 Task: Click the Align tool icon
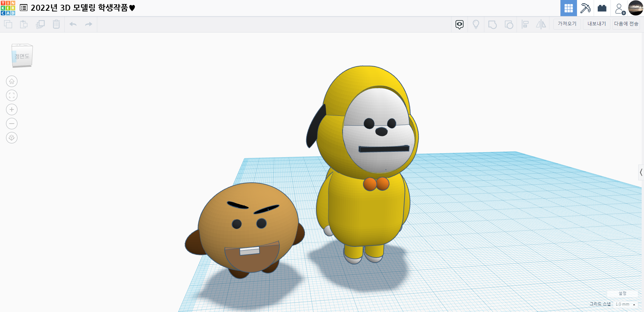point(525,24)
